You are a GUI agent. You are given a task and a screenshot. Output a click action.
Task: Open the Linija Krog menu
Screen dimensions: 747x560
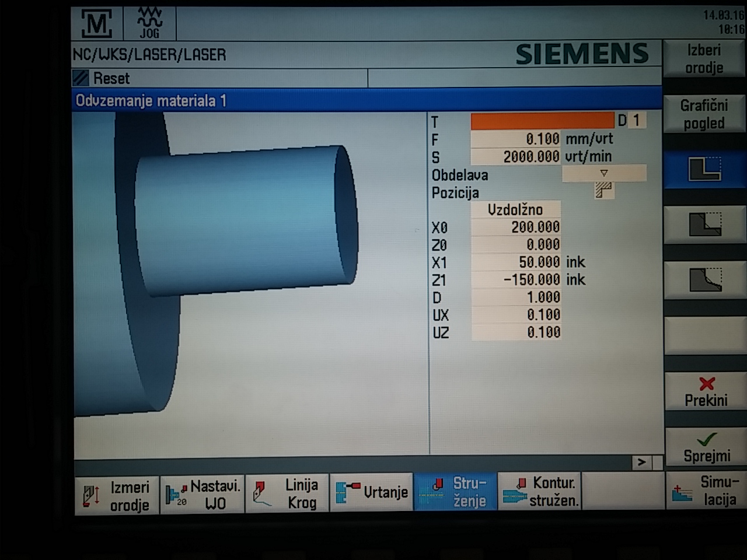pyautogui.click(x=287, y=494)
